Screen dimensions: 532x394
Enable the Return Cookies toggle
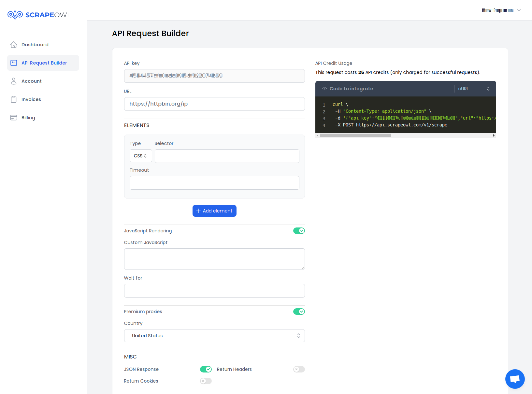pyautogui.click(x=206, y=381)
